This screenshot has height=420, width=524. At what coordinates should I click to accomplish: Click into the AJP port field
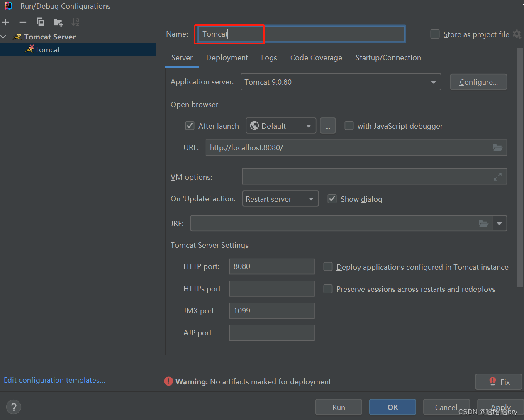point(272,333)
